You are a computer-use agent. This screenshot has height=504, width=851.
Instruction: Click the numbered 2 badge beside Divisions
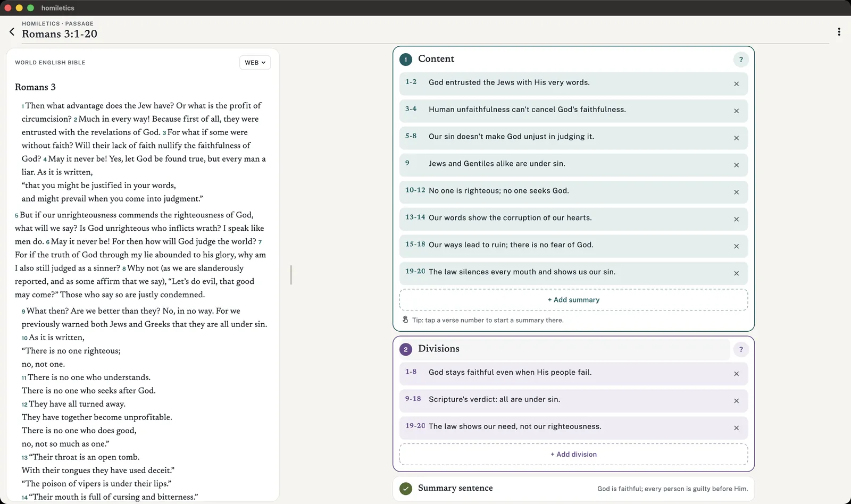coord(406,349)
